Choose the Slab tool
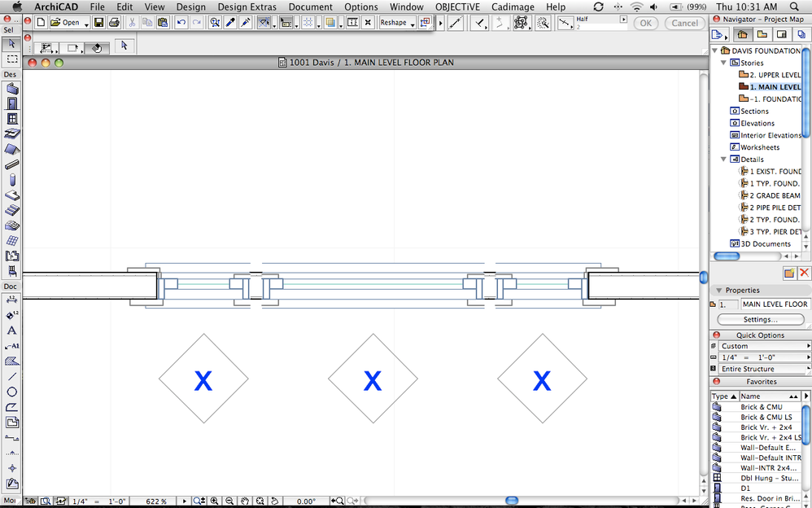Screen dimensions: 812x508 coord(12,195)
